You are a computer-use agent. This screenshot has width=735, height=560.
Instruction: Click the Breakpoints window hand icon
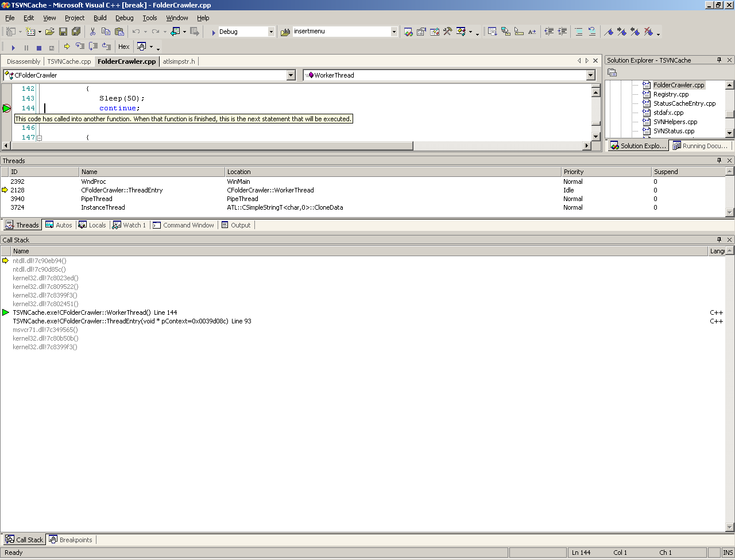pos(141,47)
